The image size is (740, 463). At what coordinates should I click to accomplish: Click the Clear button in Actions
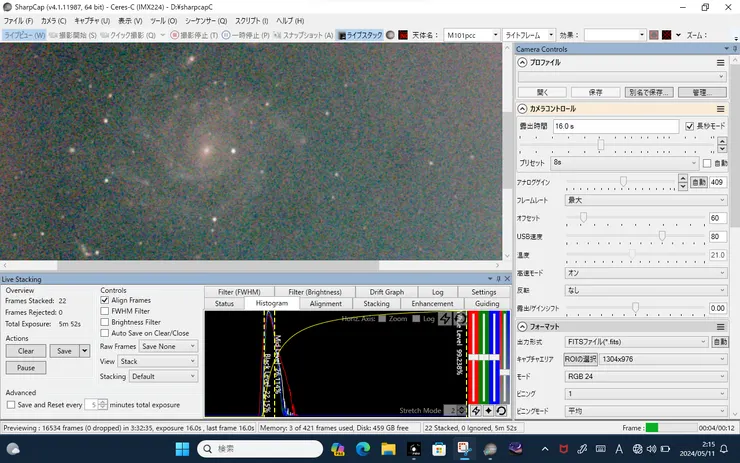(x=26, y=351)
